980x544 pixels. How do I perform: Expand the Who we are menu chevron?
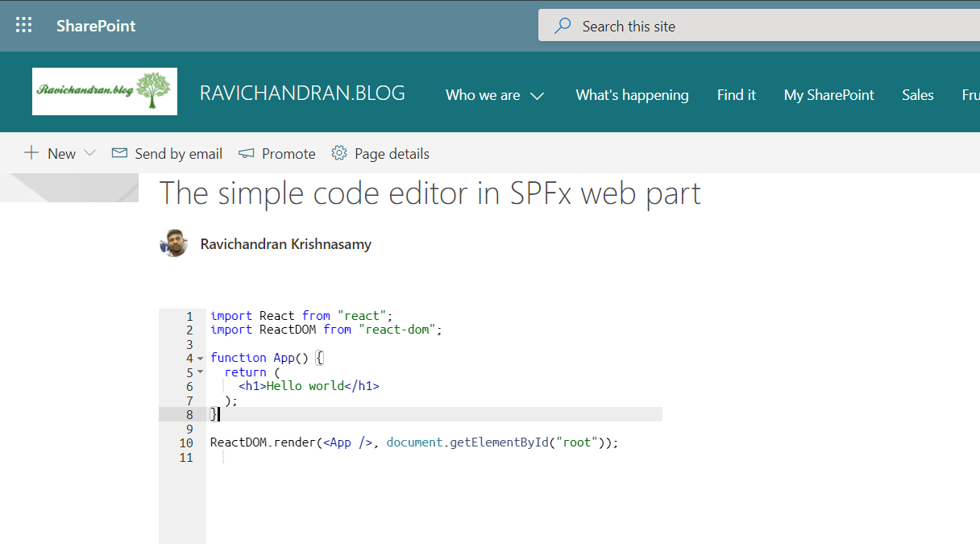(538, 96)
